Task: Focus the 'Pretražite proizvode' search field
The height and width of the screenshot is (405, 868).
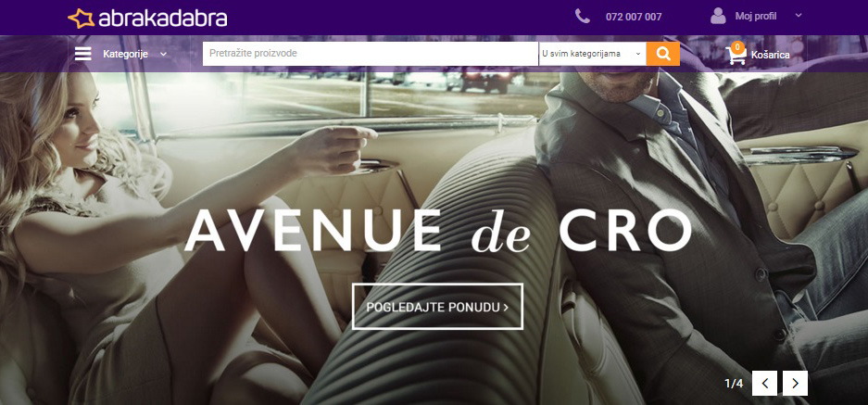Action: [371, 54]
